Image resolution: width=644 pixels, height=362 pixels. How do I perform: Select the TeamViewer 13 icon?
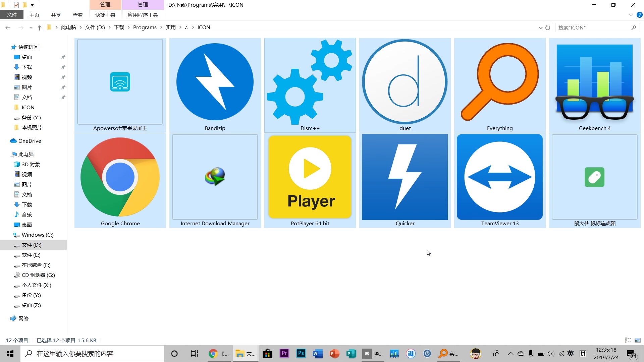click(500, 180)
